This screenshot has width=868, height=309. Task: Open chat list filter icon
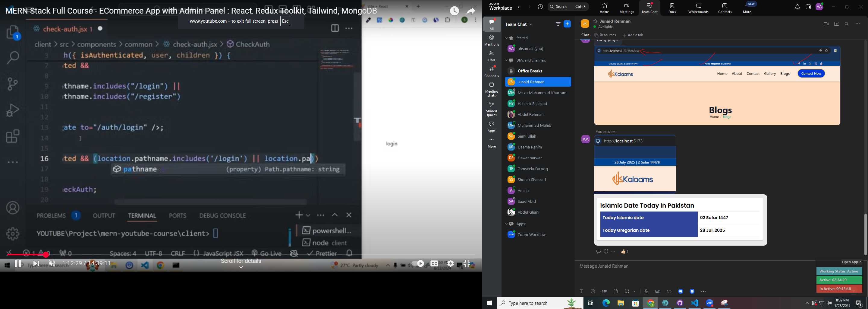tap(558, 24)
